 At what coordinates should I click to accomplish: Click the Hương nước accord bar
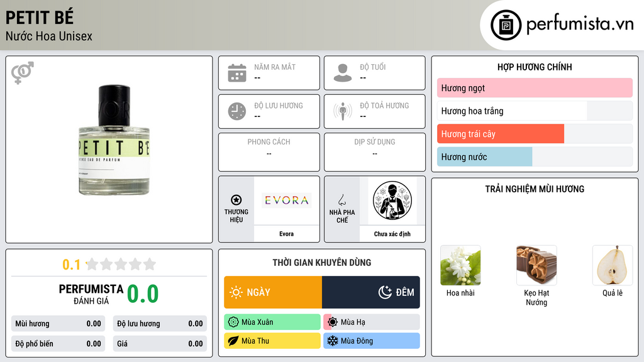[x=535, y=156]
